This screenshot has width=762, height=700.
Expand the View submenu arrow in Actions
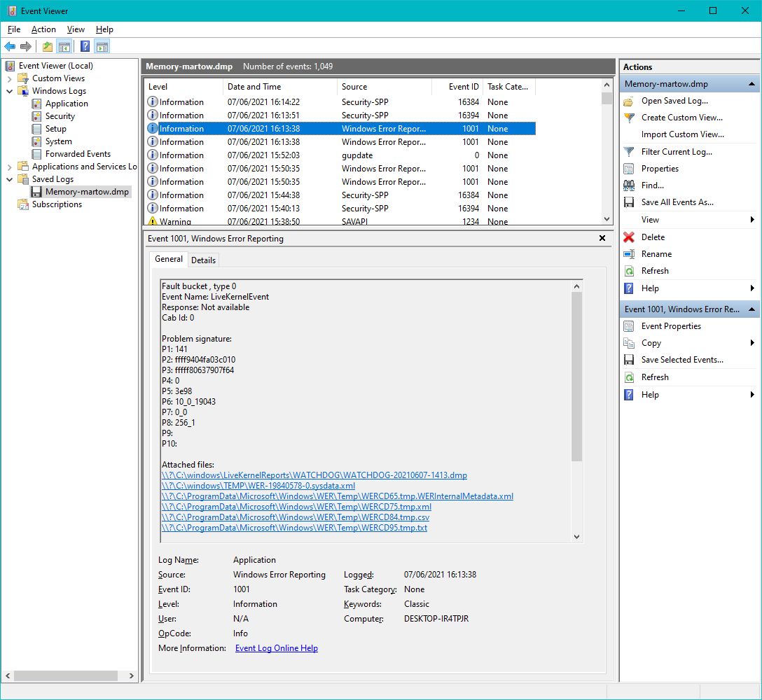pos(752,220)
